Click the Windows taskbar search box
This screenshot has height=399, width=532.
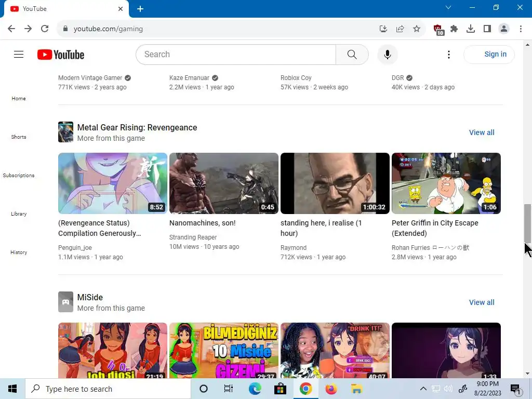point(108,389)
